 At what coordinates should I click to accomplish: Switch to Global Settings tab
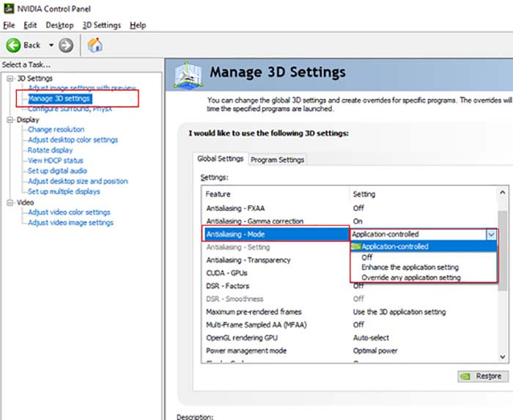pos(220,159)
